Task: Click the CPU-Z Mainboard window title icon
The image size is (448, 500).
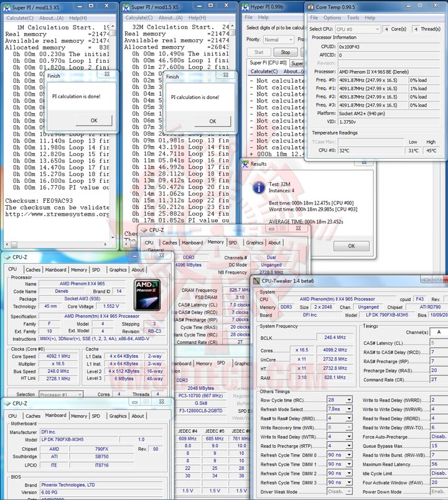Action: tap(7, 404)
